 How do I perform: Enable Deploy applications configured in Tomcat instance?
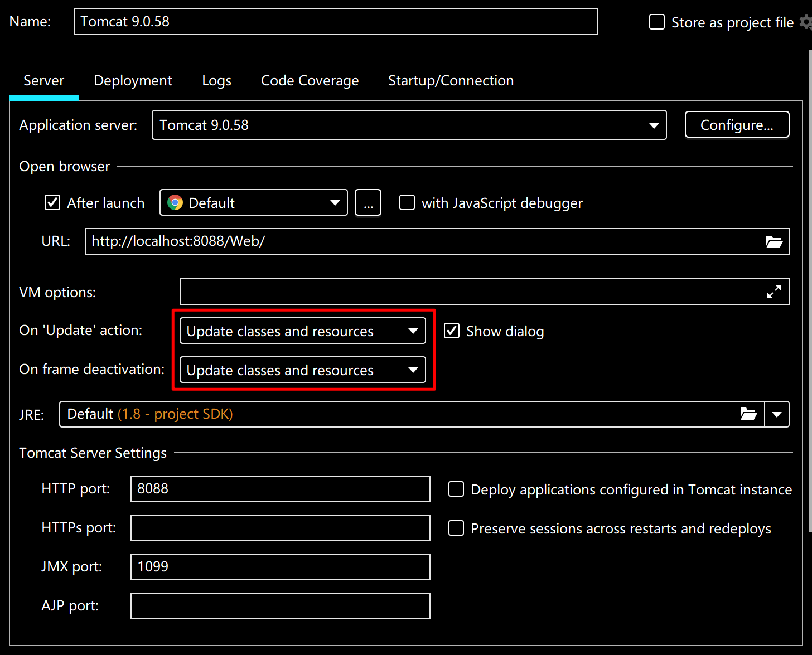point(456,489)
